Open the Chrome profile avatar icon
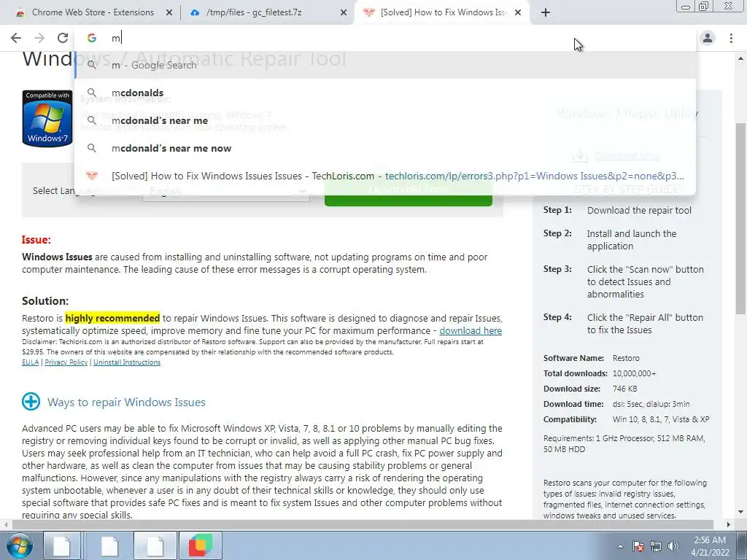The width and height of the screenshot is (747, 560). [x=708, y=38]
